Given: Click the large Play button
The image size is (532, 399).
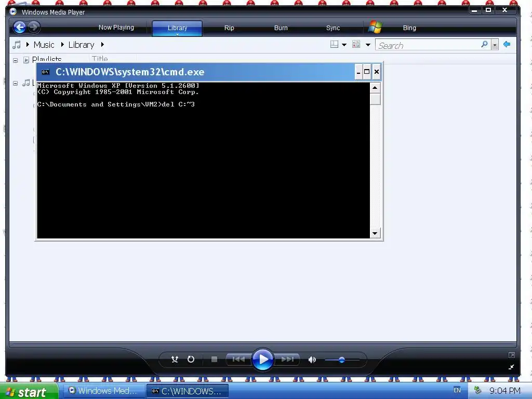Looking at the screenshot, I should point(263,359).
